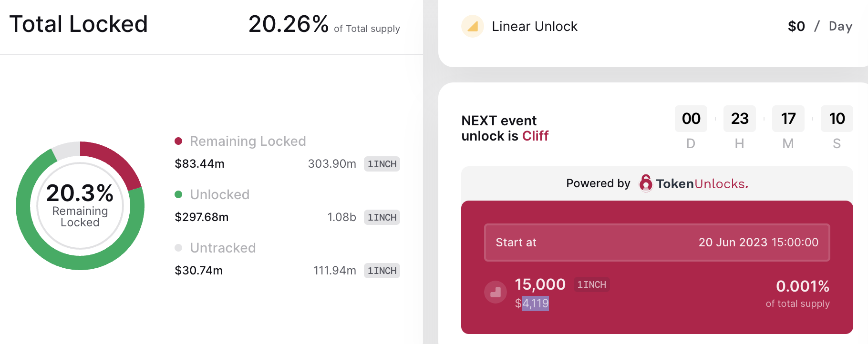Click the red Remaining Locked legend dot
Screen dimensions: 868x344
pyautogui.click(x=179, y=141)
